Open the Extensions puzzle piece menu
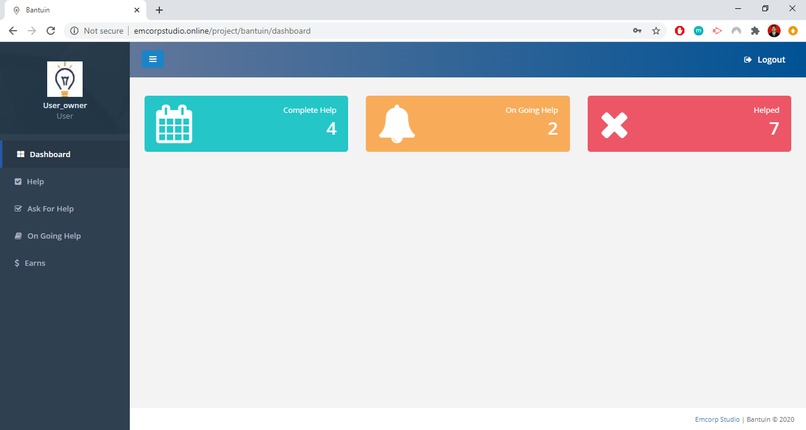Viewport: 806px width, 430px height. 755,31
